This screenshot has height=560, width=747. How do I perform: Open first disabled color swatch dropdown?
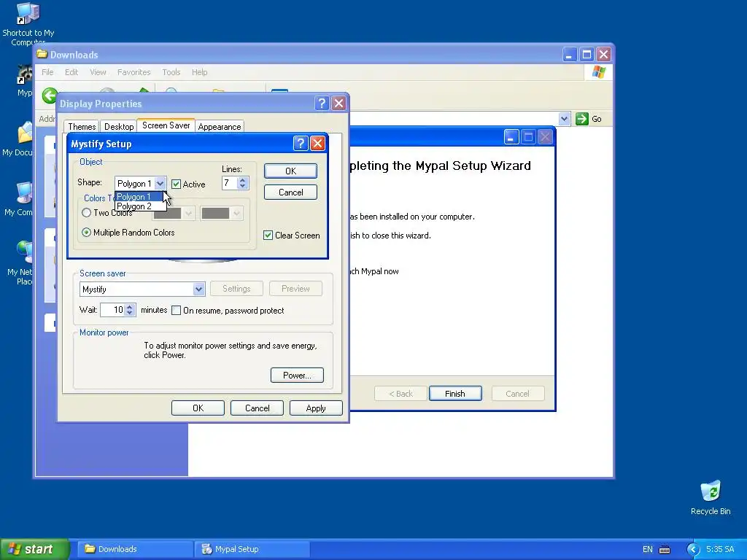point(189,214)
